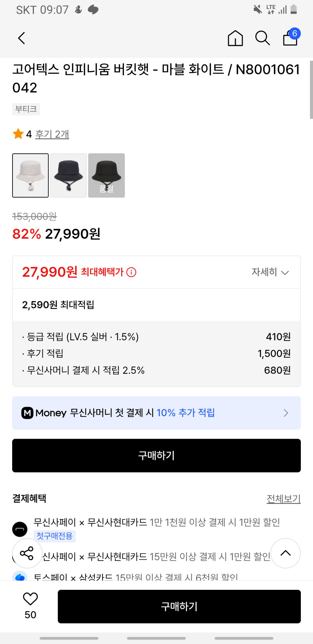
Task: Open the shopping bag cart
Action: point(291,38)
